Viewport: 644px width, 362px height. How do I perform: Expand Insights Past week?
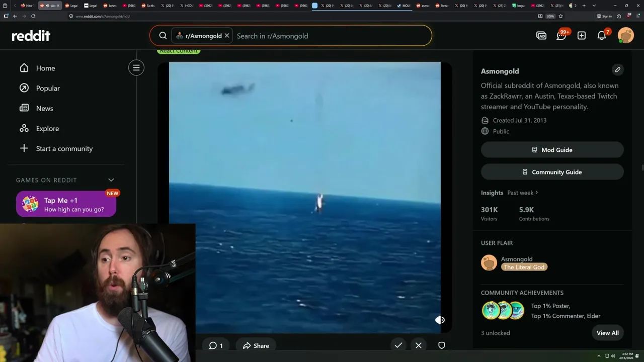pyautogui.click(x=522, y=193)
